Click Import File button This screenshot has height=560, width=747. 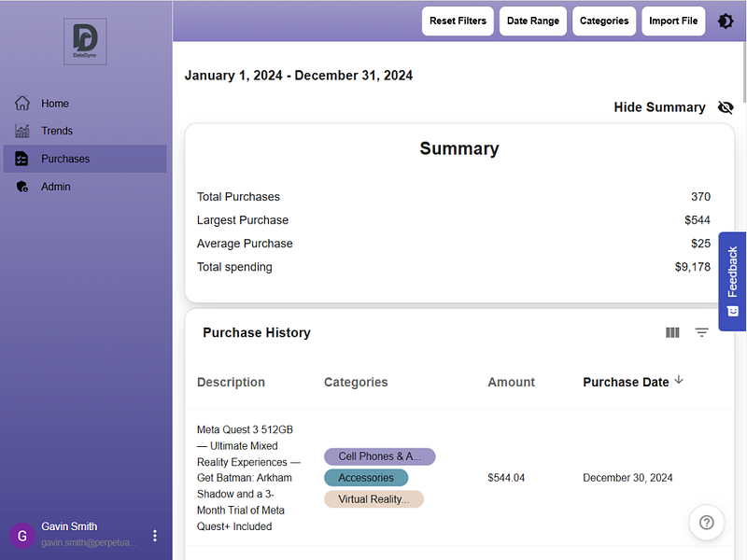point(673,21)
